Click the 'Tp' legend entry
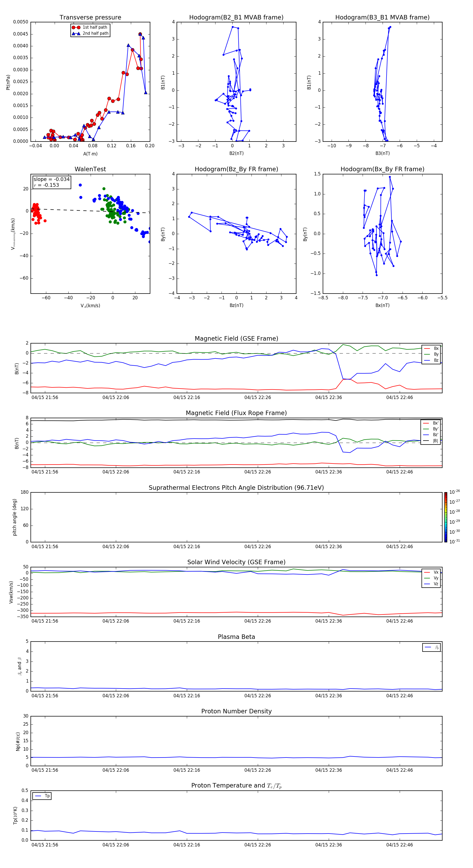The width and height of the screenshot is (473, 868). tap(42, 796)
